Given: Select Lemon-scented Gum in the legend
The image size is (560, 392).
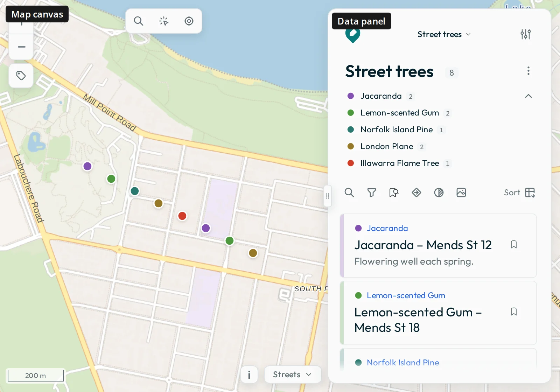Looking at the screenshot, I should [399, 113].
